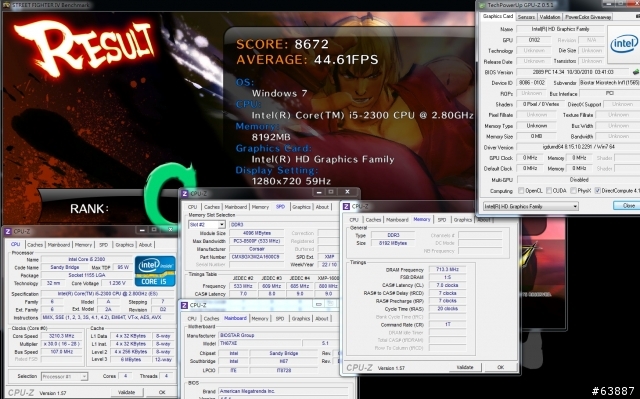640x399 pixels.
Task: Select the Mainboard tab in the SPD CPU-Z window
Action: click(x=236, y=207)
